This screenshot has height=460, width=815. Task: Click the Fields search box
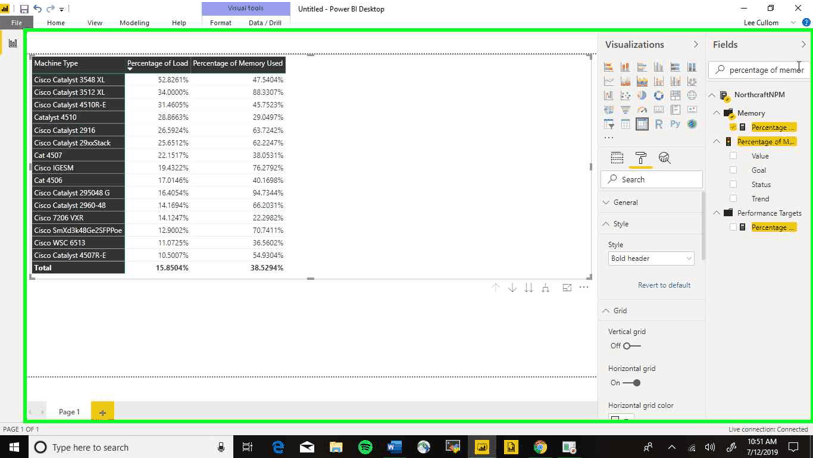759,70
